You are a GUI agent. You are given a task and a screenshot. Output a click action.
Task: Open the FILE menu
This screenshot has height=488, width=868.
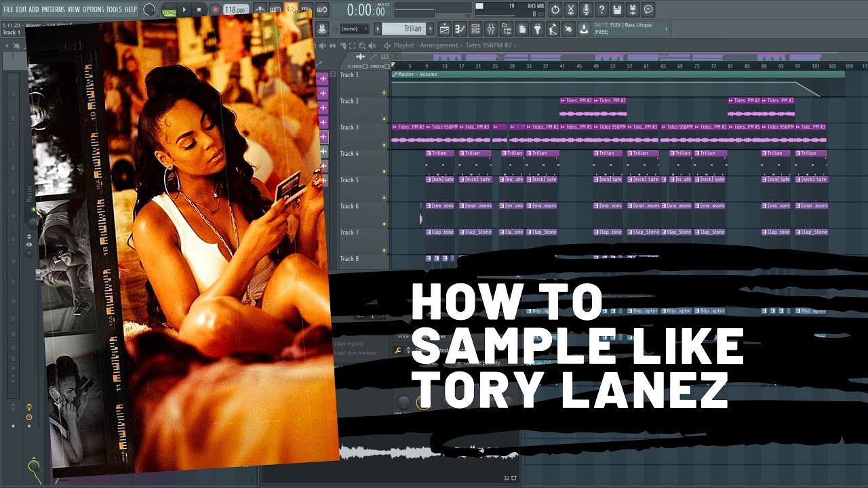[8, 9]
